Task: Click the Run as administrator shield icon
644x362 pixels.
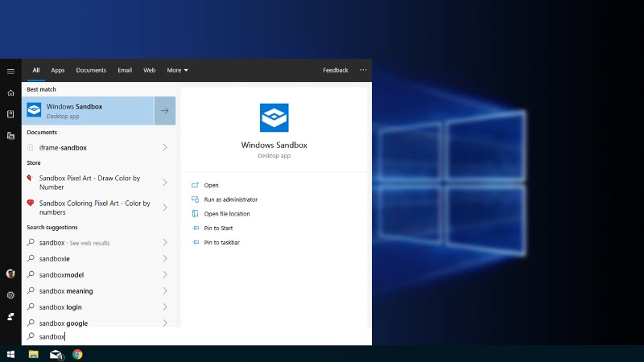Action: 195,200
